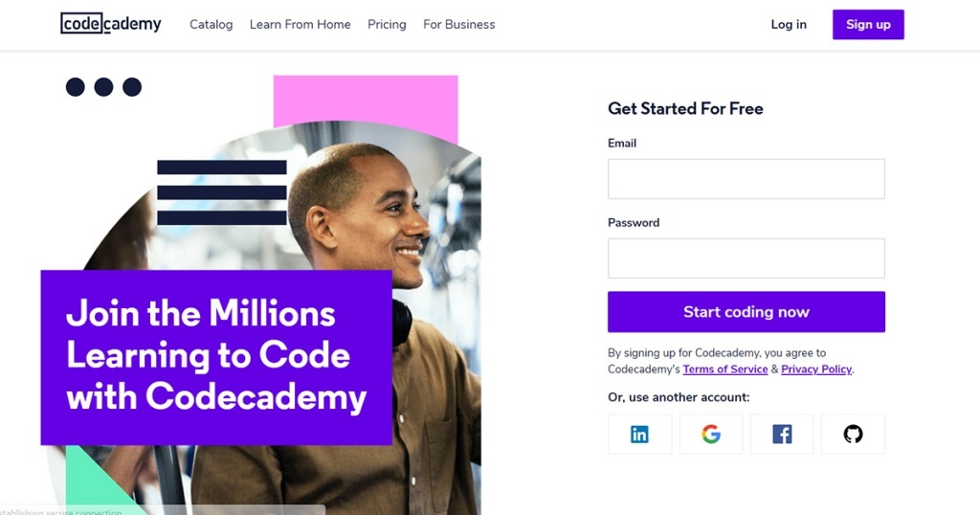This screenshot has width=980, height=515.
Task: Click the Log in link
Action: (x=789, y=24)
